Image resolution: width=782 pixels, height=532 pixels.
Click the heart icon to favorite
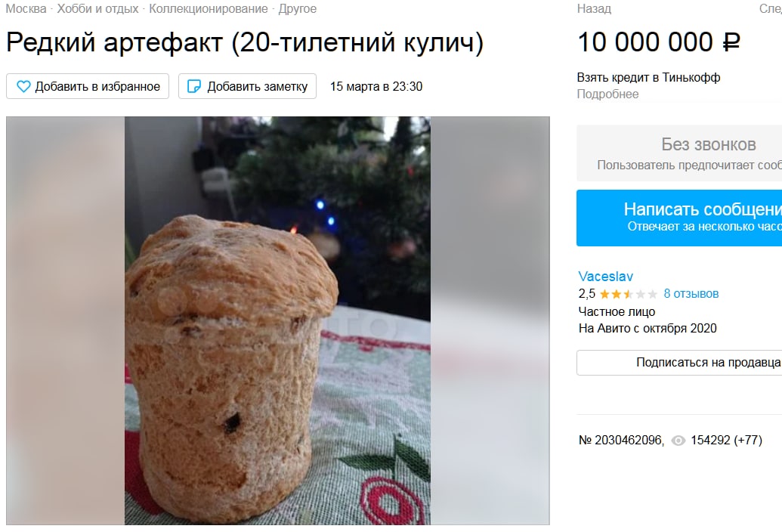pyautogui.click(x=23, y=87)
